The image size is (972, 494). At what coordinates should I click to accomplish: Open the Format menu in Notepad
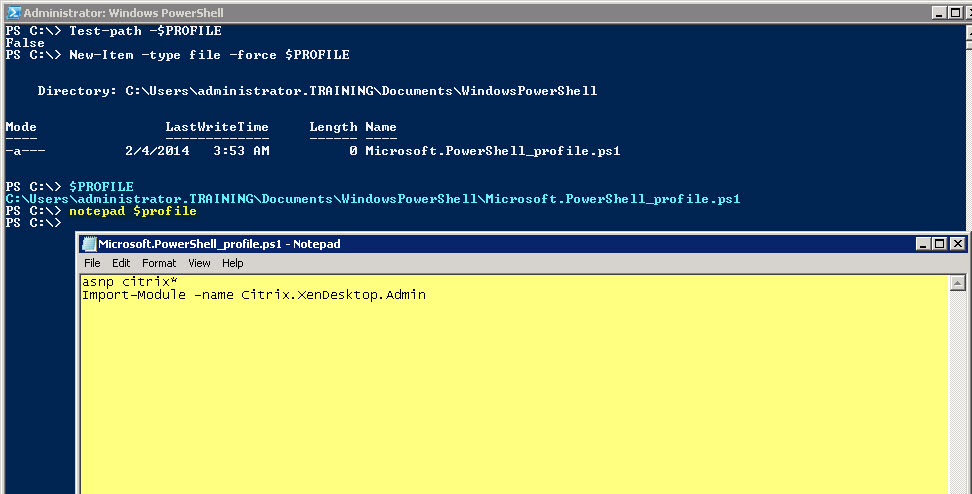point(158,263)
